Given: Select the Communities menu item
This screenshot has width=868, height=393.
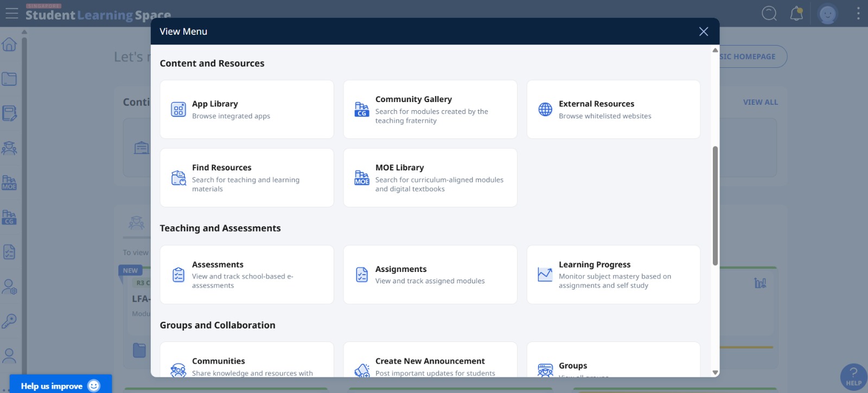Looking at the screenshot, I should 246,364.
